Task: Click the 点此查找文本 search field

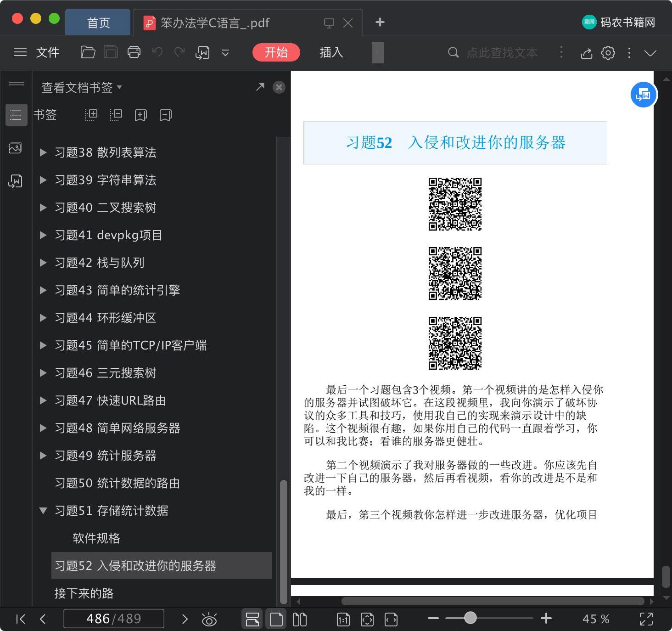Action: coord(502,53)
